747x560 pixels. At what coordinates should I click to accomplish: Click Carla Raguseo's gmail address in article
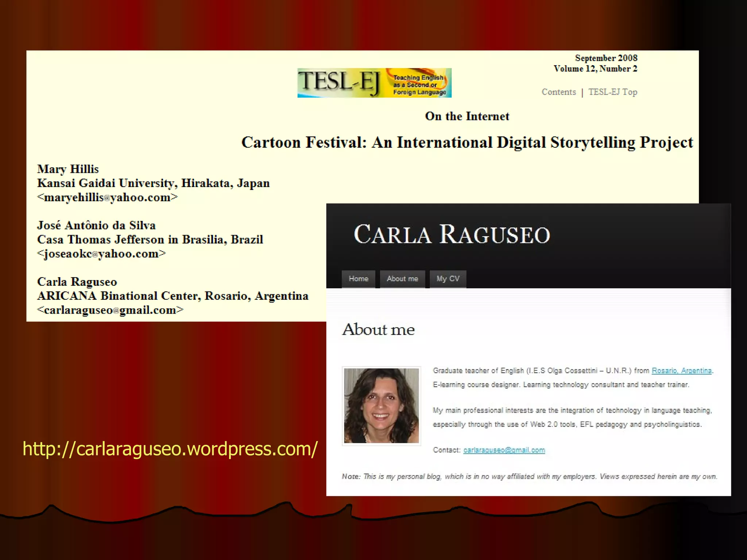tap(110, 310)
